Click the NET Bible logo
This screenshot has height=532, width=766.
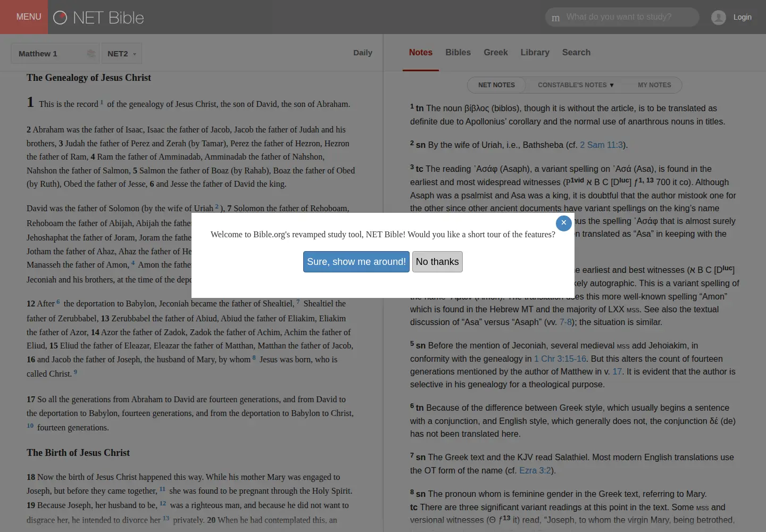(x=99, y=18)
